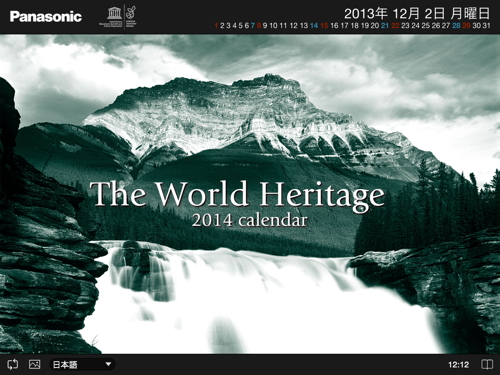
Task: Open the book view icon
Action: pos(487,364)
